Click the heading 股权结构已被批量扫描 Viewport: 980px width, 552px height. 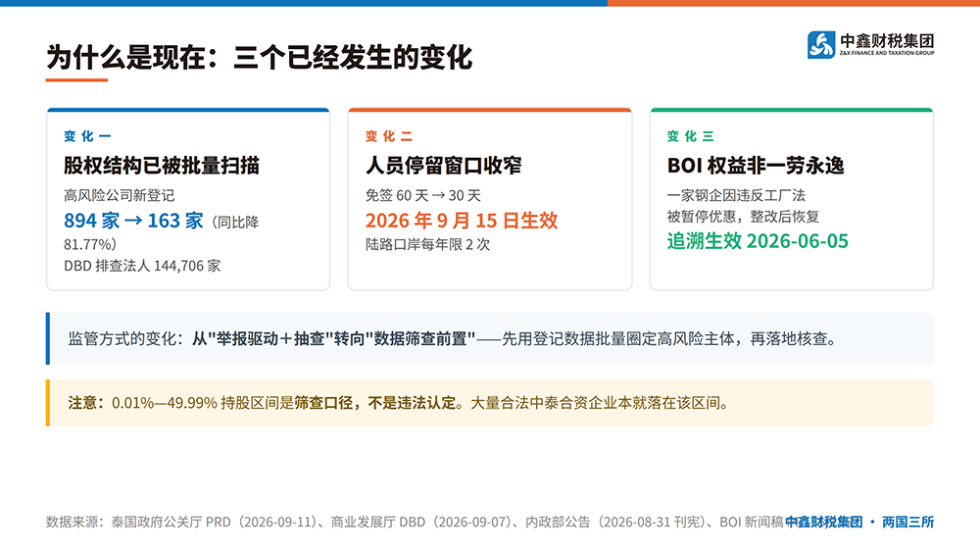click(162, 166)
